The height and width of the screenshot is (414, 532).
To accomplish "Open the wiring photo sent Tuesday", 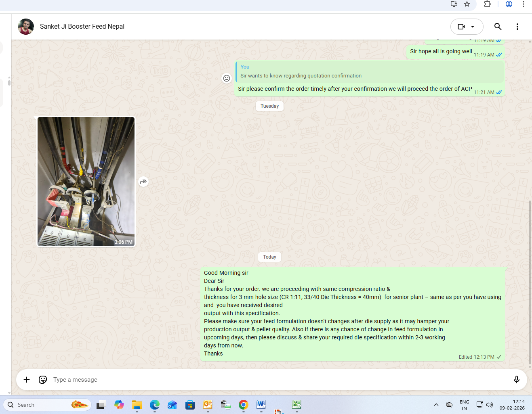I will (x=86, y=182).
